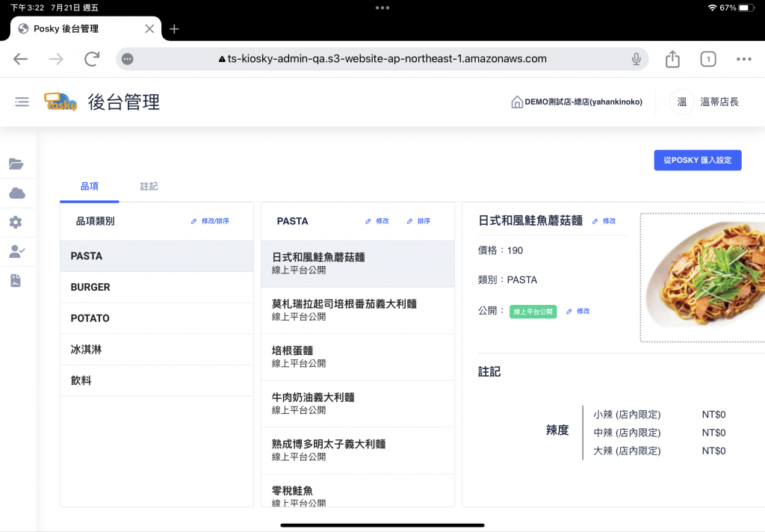Click 修改 beside the 日式和風鮭魚蘑菇麵 title
The width and height of the screenshot is (765, 532).
click(x=604, y=221)
